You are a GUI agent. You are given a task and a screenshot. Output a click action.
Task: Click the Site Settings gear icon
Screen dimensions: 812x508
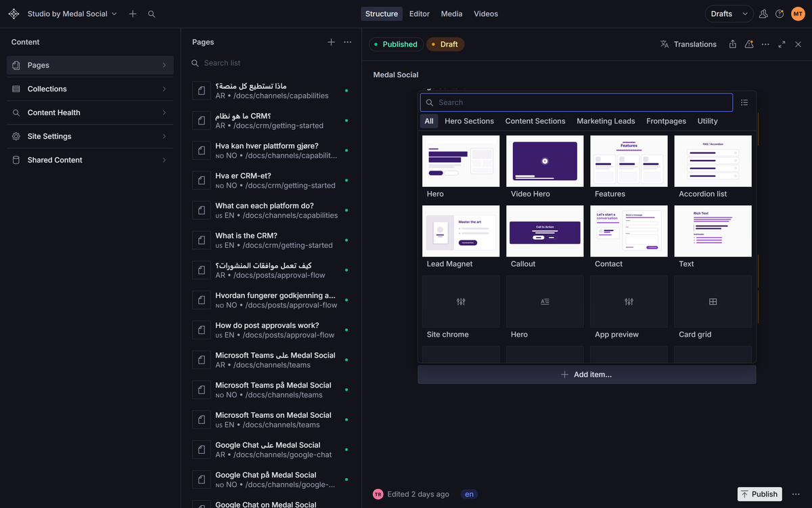click(16, 136)
